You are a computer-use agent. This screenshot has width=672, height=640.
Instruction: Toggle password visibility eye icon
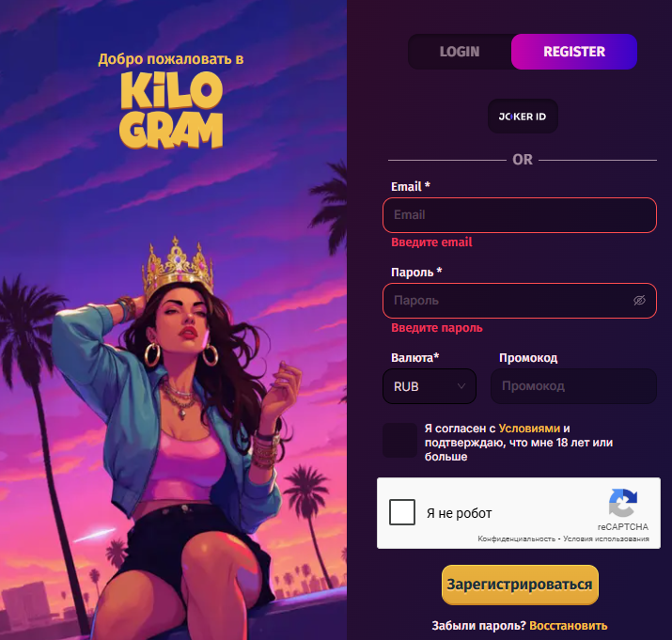point(639,301)
